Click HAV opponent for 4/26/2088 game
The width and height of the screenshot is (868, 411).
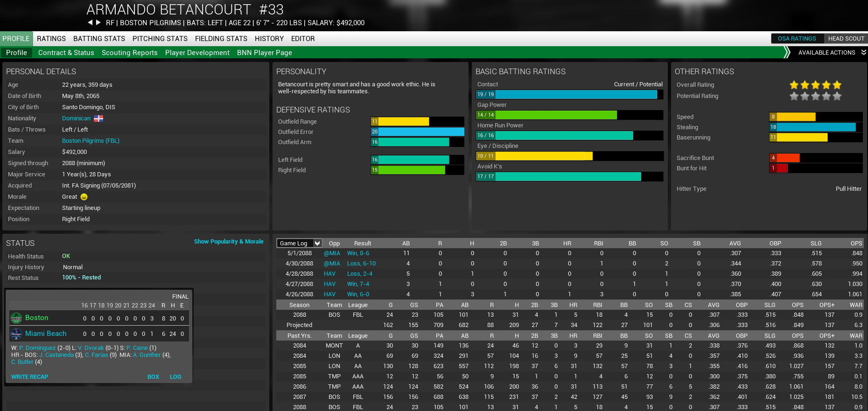click(x=330, y=294)
